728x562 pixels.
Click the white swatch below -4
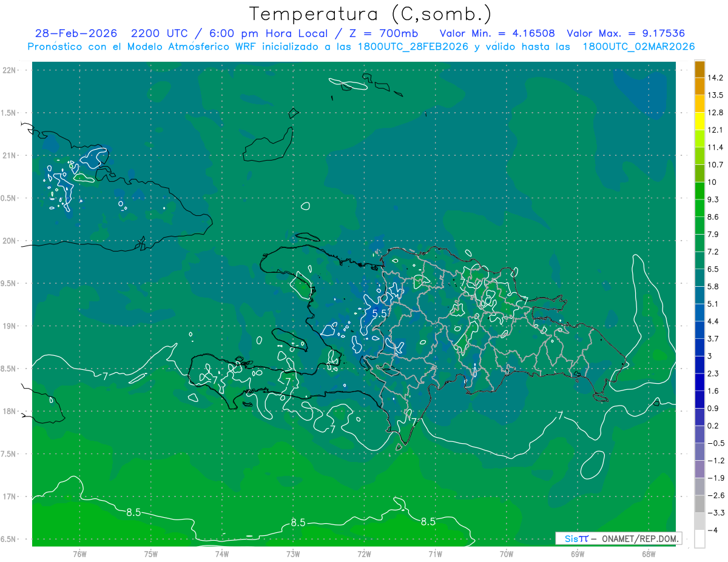click(699, 539)
